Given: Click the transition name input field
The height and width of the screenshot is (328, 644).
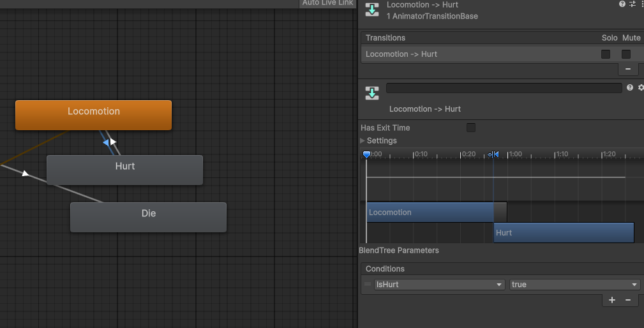Looking at the screenshot, I should [504, 88].
